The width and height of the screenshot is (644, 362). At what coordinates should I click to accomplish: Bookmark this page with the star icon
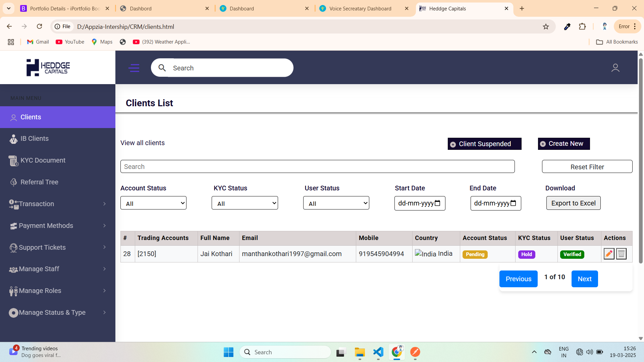click(x=546, y=26)
